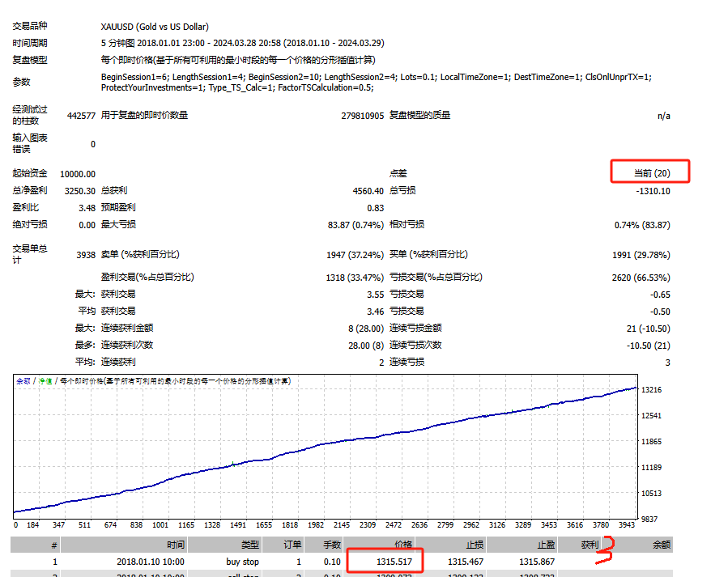
Task: Click the chart y-axis label 9837
Action: (649, 519)
